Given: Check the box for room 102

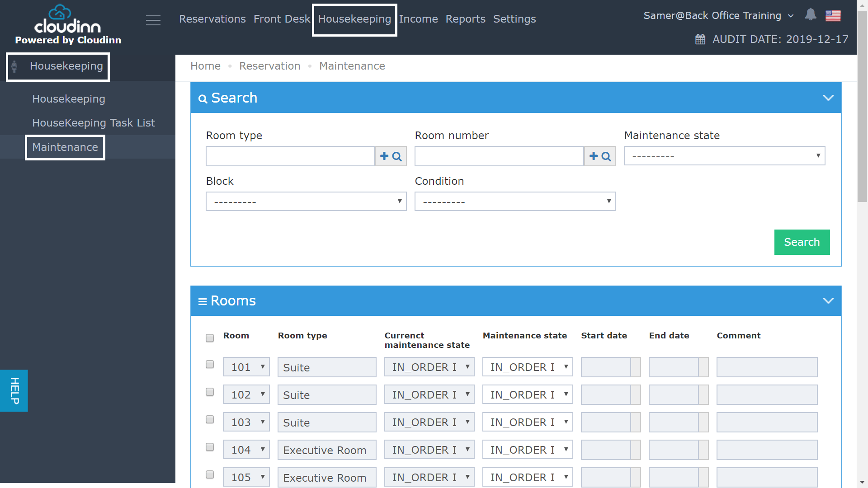Looking at the screenshot, I should tap(210, 392).
